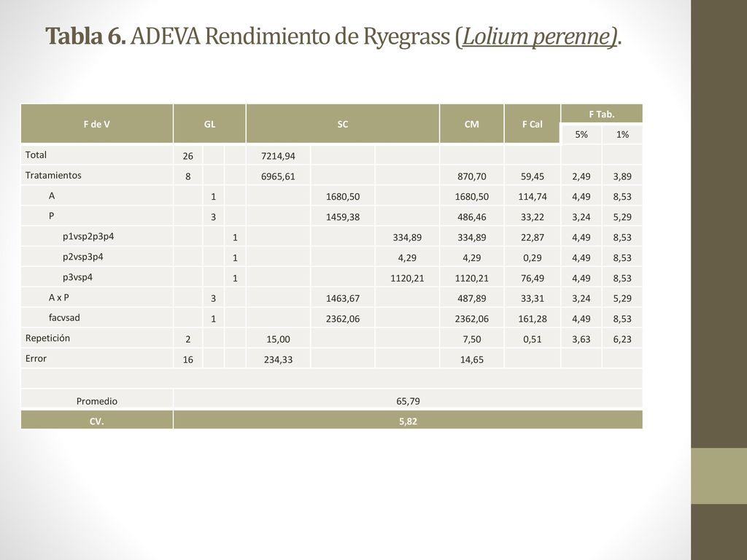Click the SC value '6965,61'
The image size is (747, 560).
coord(278,176)
